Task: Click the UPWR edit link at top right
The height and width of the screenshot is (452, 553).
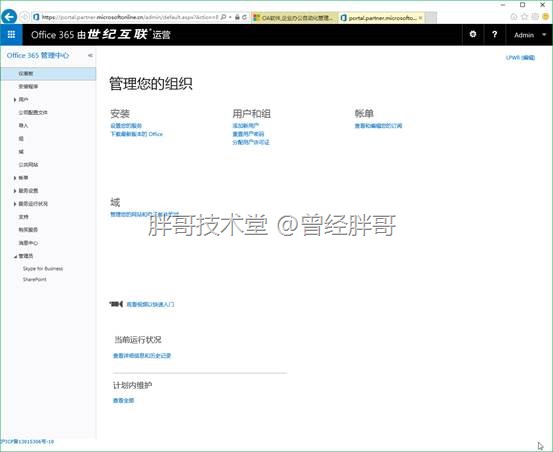Action: [521, 57]
